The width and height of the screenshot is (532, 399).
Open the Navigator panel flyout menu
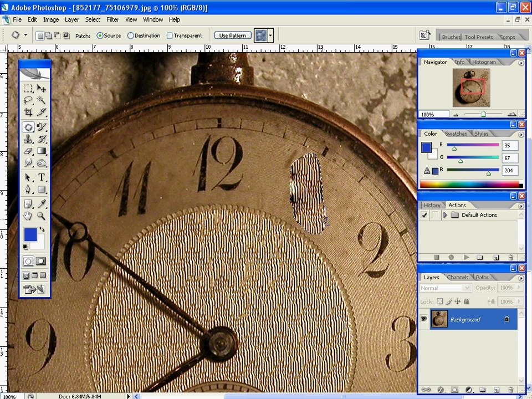[x=521, y=63]
